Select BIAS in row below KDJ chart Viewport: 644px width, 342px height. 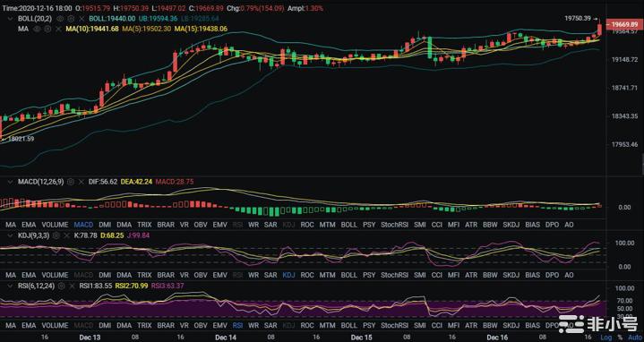pos(532,275)
